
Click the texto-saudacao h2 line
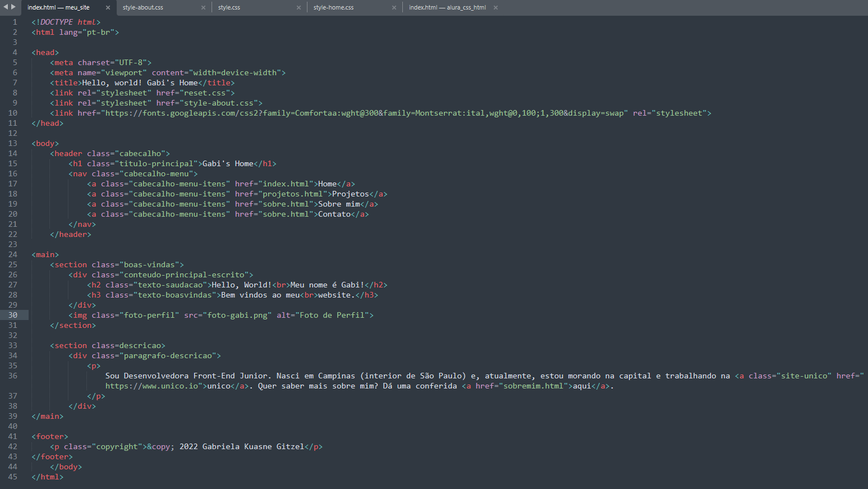237,285
